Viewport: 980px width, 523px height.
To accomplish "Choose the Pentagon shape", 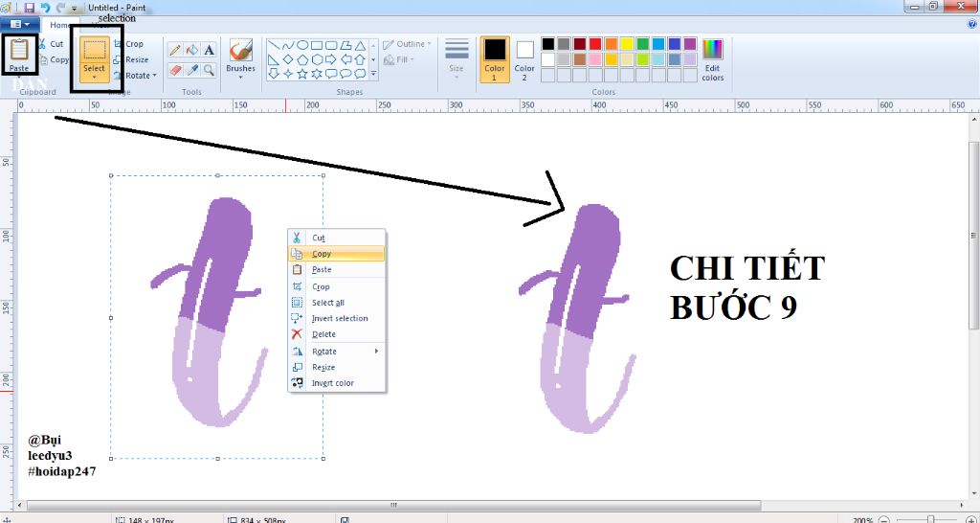I will click(301, 60).
